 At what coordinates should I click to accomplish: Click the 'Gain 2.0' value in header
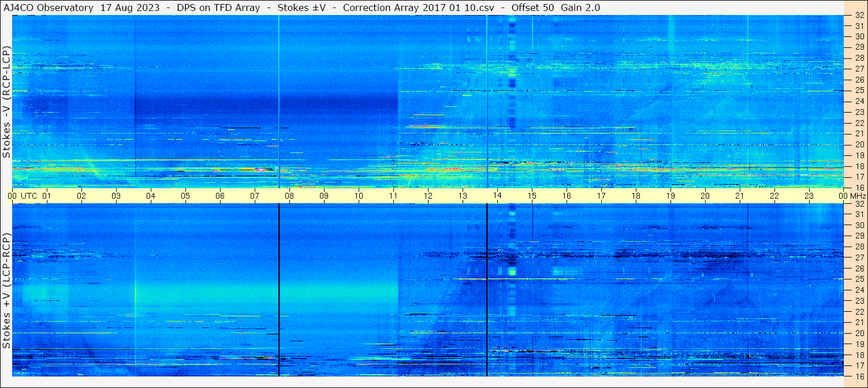(x=580, y=8)
